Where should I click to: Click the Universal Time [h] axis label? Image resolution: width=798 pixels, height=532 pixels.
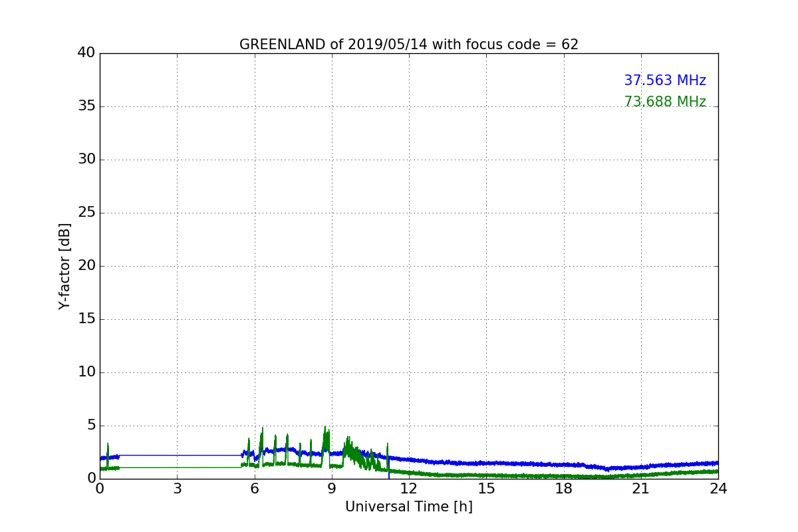coord(408,507)
